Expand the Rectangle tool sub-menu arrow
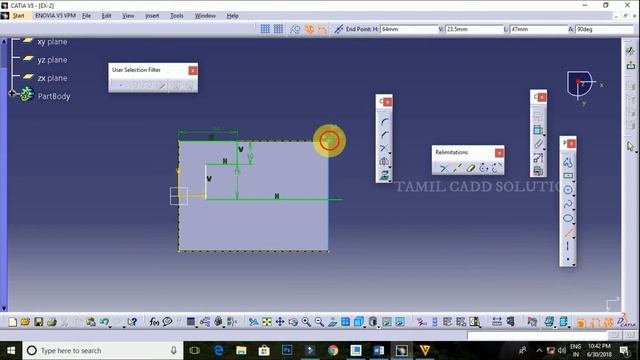This screenshot has width=640, height=360. pyautogui.click(x=573, y=181)
